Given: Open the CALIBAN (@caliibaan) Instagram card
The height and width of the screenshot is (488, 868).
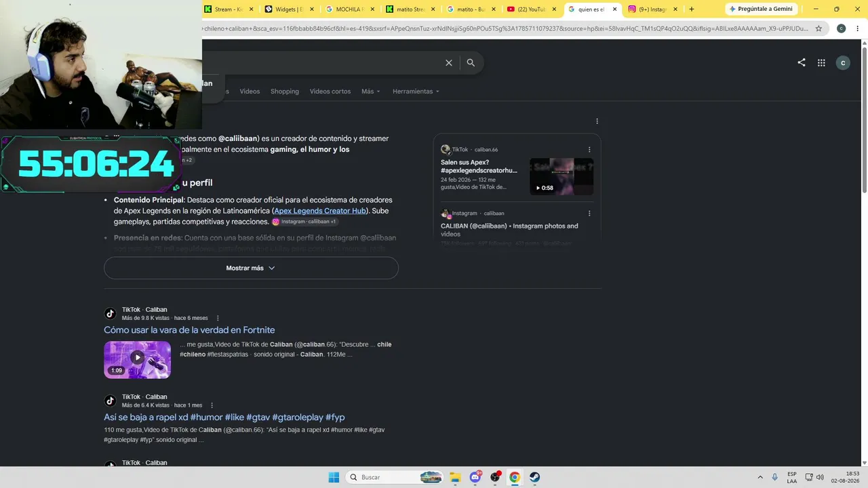Looking at the screenshot, I should click(509, 230).
